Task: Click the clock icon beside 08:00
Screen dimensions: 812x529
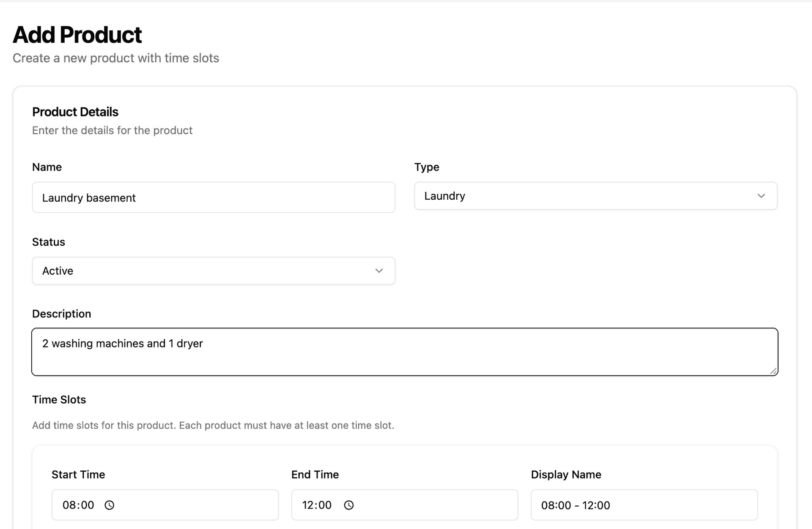Action: coord(109,505)
